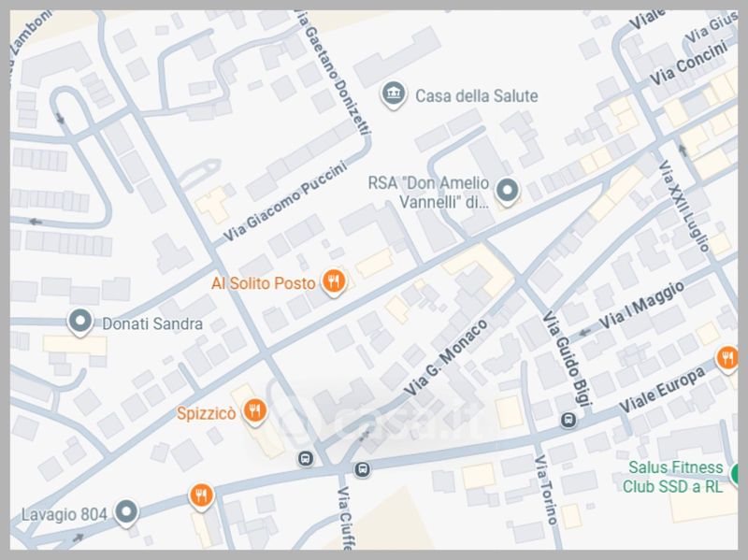The width and height of the screenshot is (748, 560).
Task: Click the bus stop icon above Via Ciuffe
Action: (x=363, y=469)
